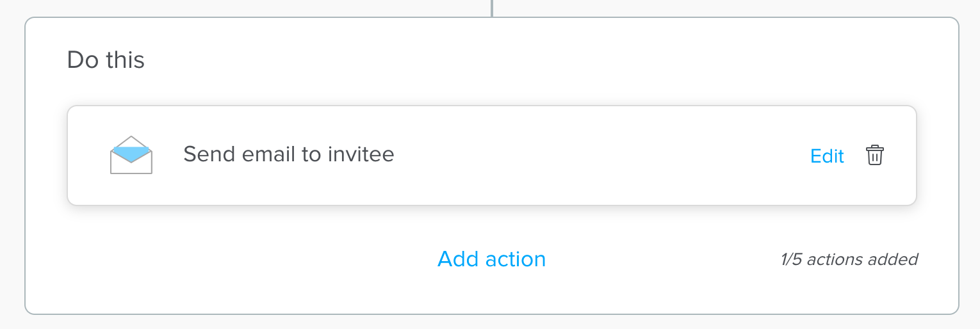Viewport: 980px width, 329px height.
Task: Open Edit for Send email to invitee
Action: (827, 156)
